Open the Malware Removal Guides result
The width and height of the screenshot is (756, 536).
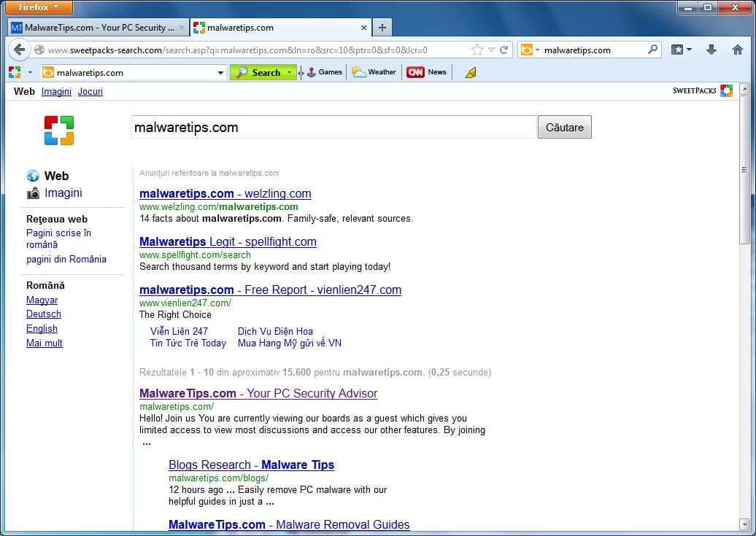[289, 525]
